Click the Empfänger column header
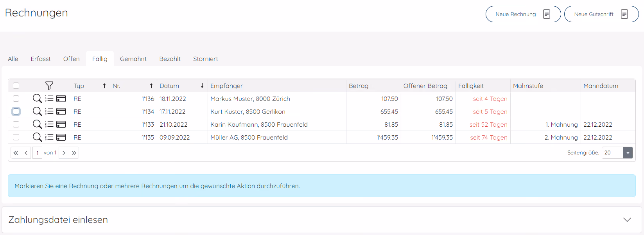This screenshot has height=235, width=644. pos(277,86)
